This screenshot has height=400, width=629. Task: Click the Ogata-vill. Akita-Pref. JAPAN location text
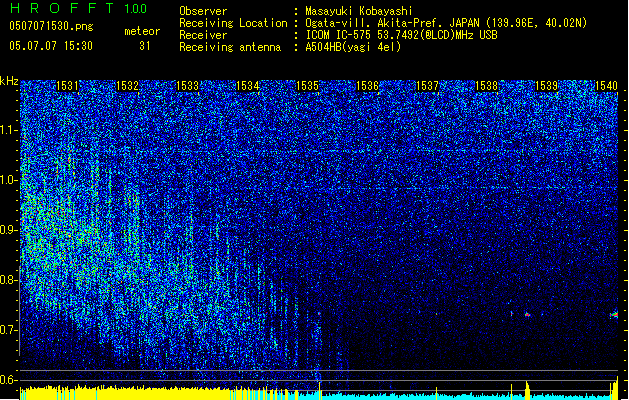(446, 23)
